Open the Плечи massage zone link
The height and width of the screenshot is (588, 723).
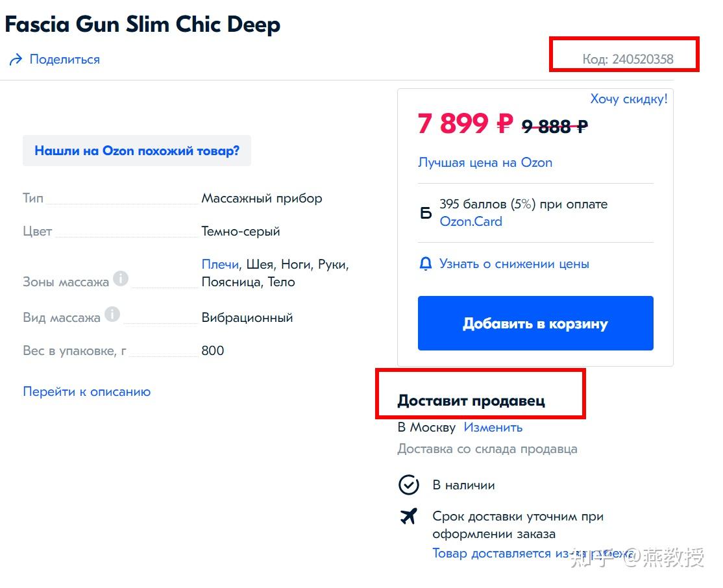pos(220,264)
